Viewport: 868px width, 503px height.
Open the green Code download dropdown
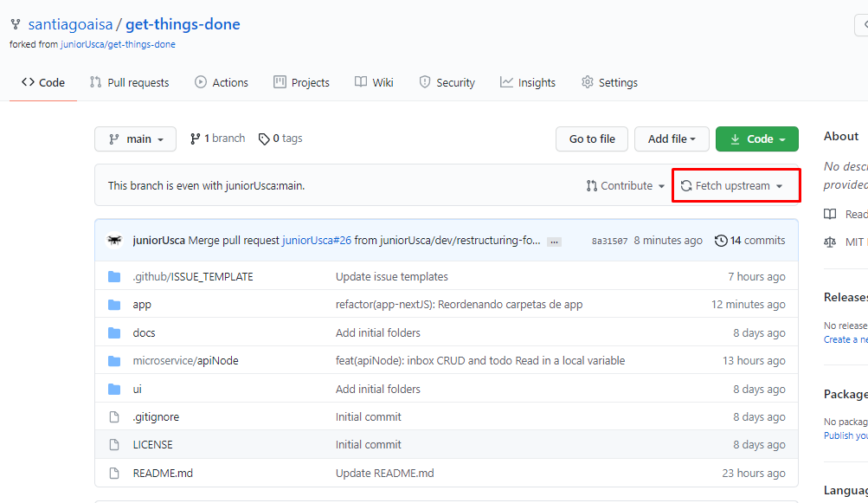pos(756,139)
